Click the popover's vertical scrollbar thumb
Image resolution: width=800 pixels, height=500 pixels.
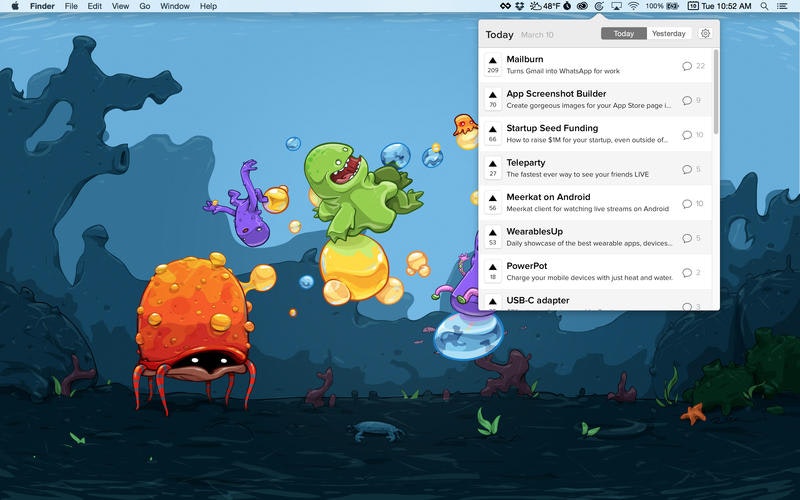click(x=716, y=92)
